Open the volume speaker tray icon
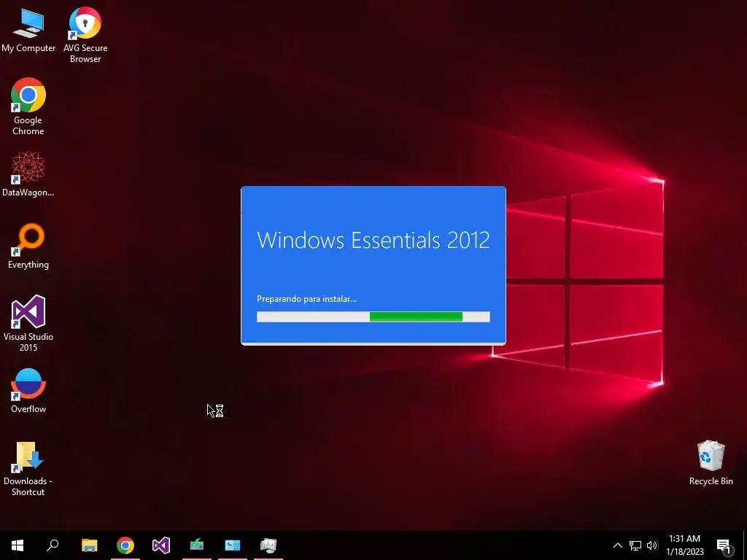747x560 pixels. tap(652, 545)
